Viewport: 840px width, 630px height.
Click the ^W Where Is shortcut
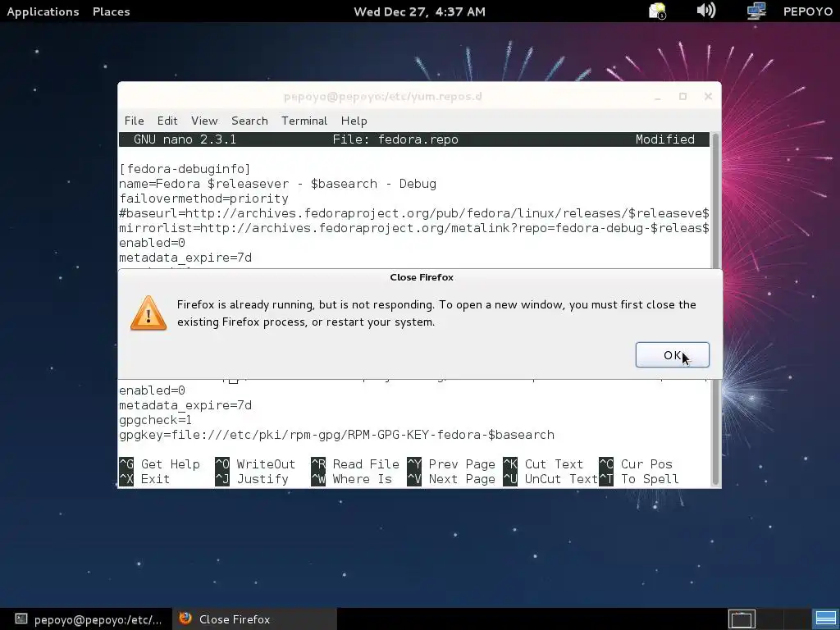(351, 479)
